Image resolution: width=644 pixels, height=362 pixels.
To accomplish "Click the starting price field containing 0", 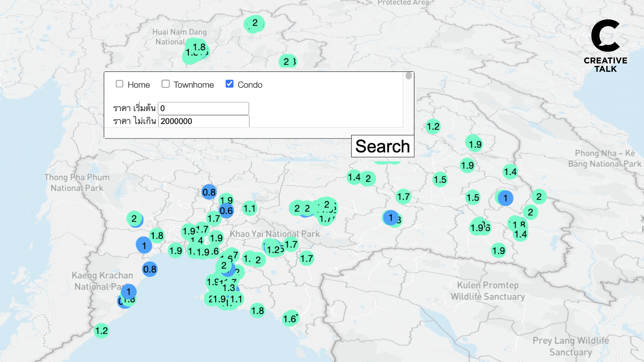I will pos(204,108).
